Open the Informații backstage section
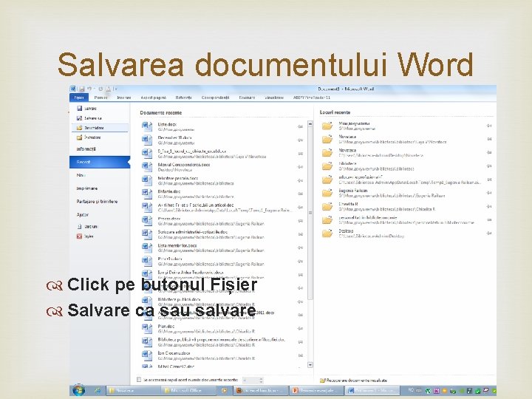Screen dimensions: 532x399 point(86,149)
